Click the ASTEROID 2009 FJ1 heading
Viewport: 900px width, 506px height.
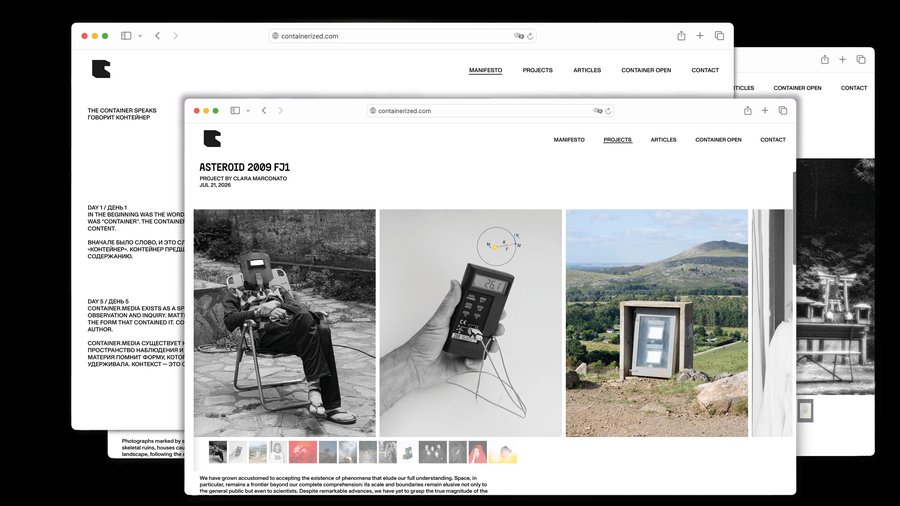click(245, 167)
